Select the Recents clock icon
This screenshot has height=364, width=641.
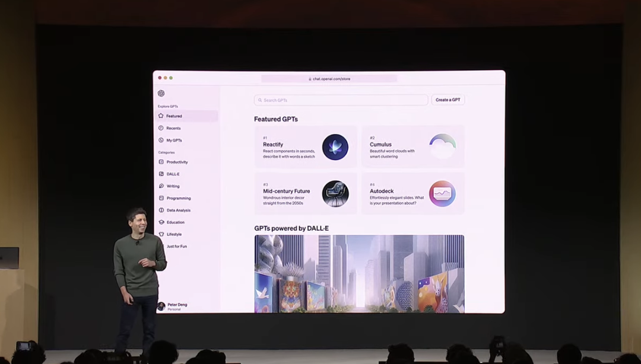[x=161, y=128]
